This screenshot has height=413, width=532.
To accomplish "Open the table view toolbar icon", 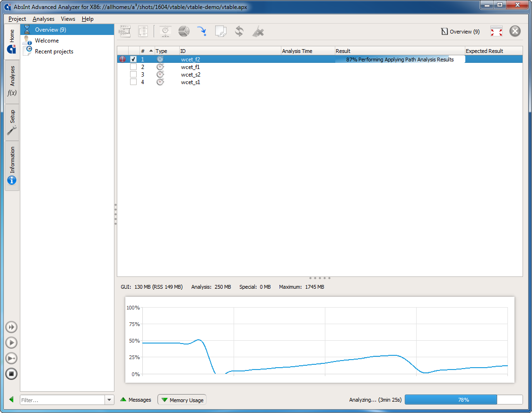I will point(125,32).
